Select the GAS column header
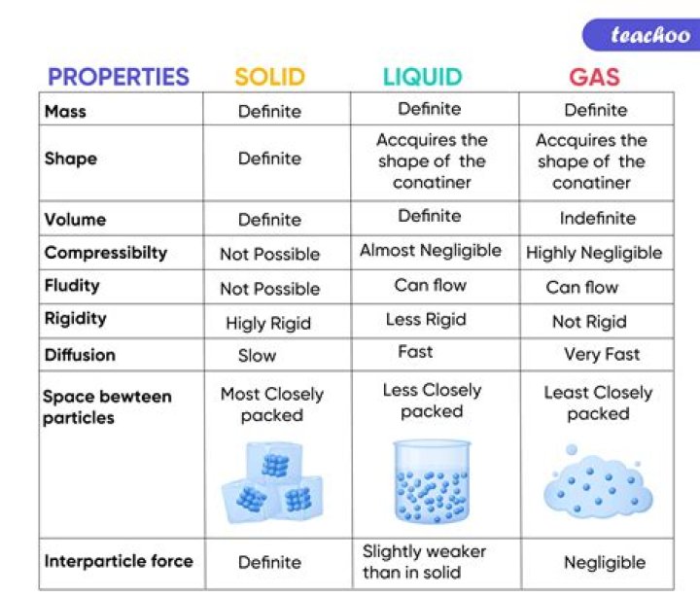The width and height of the screenshot is (700, 597). (595, 77)
